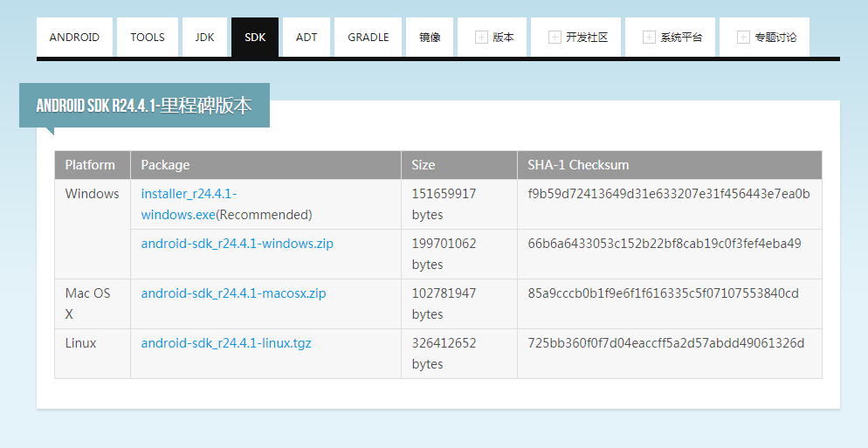Image resolution: width=868 pixels, height=448 pixels.
Task: Expand the 版本 plus icon
Action: pyautogui.click(x=482, y=37)
